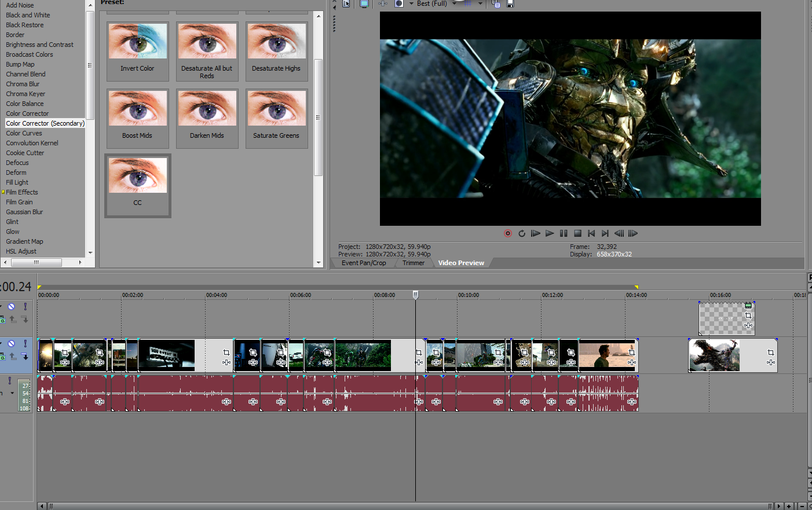Screen dimensions: 812x510
Task: Zoom in timeline with the plus button
Action: 789,507
